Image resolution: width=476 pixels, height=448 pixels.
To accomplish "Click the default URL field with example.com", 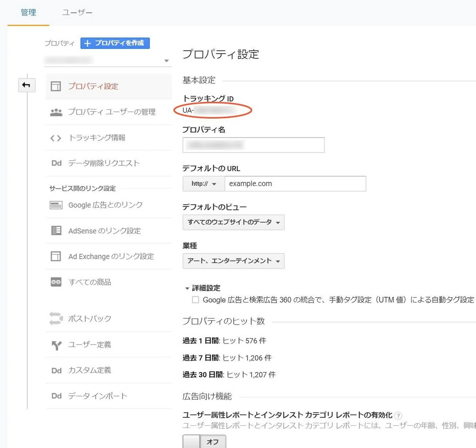I will [x=295, y=184].
